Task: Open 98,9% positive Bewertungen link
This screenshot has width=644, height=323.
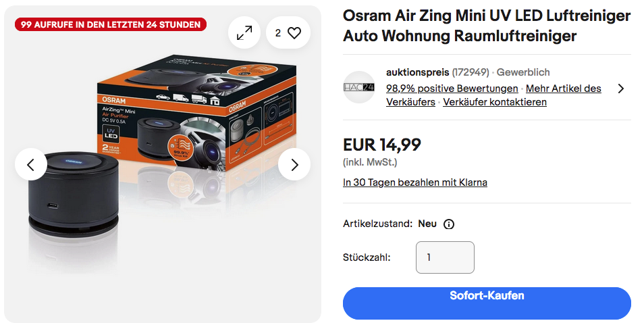Action: (x=452, y=89)
